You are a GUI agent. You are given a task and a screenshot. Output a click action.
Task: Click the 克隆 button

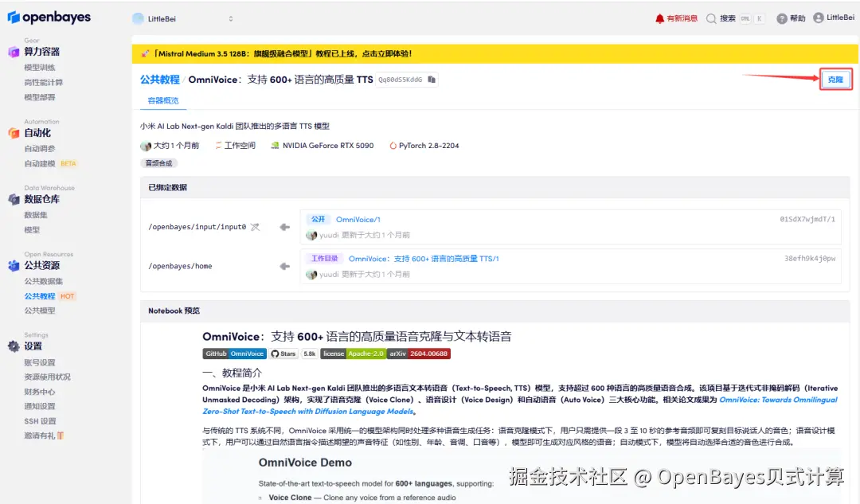[x=835, y=80]
